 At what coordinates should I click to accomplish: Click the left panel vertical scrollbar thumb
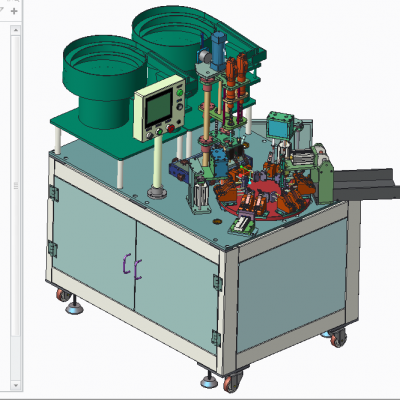click(x=16, y=185)
